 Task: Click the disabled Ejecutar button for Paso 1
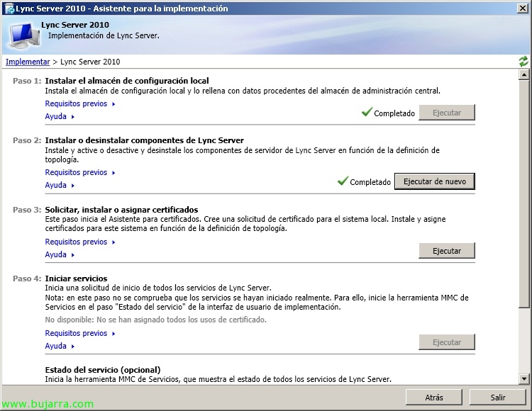click(x=447, y=113)
